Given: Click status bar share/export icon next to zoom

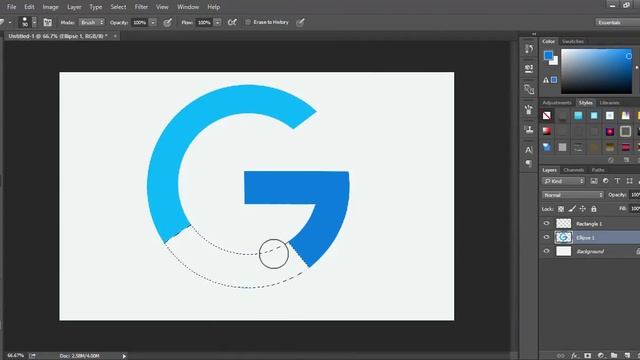Looking at the screenshot, I should click(32, 356).
